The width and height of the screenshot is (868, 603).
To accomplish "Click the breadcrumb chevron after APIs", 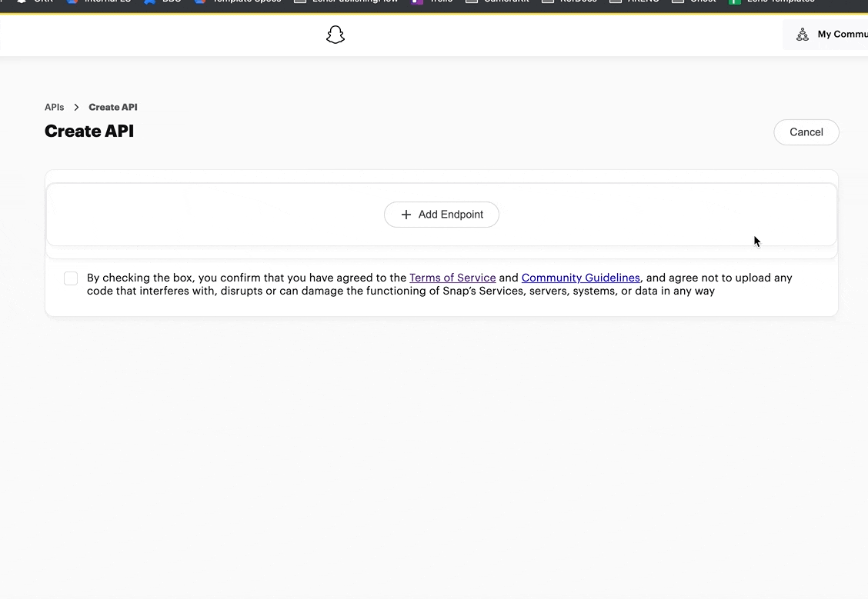I will 77,108.
